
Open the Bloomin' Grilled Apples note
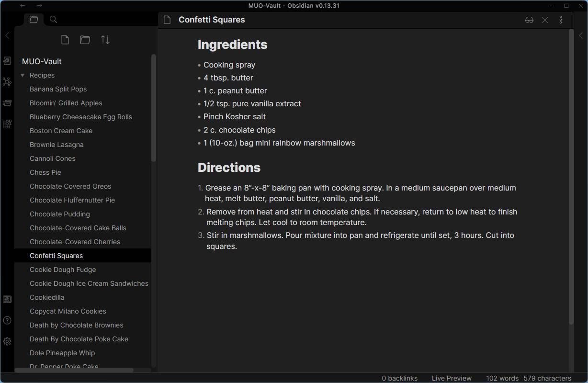pyautogui.click(x=83, y=103)
